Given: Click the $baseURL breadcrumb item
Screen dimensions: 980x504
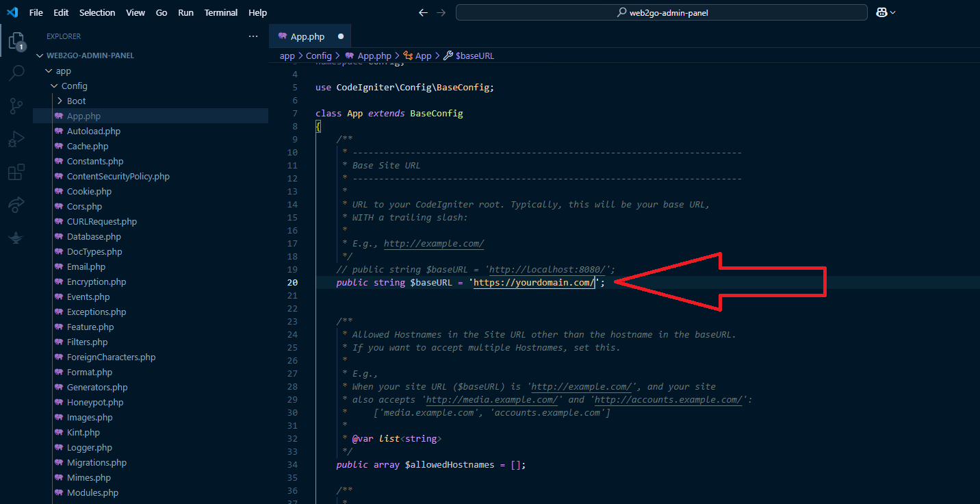Looking at the screenshot, I should (x=474, y=56).
